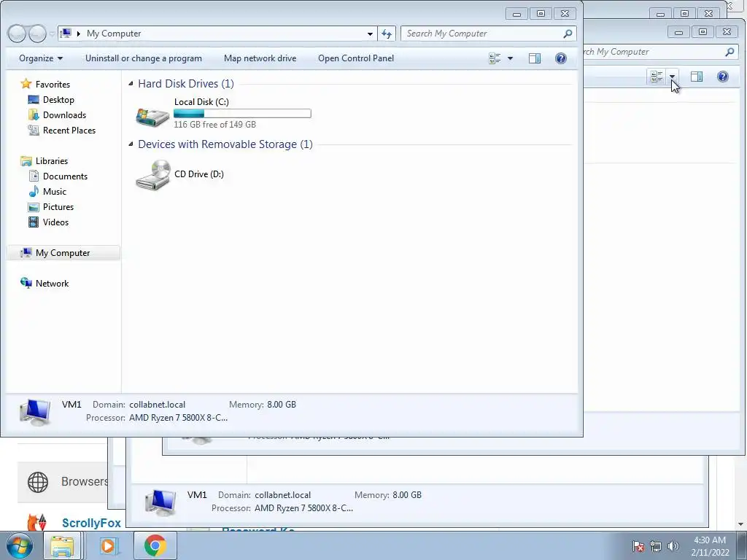Screen dimensions: 747x560
Task: Open the Videos library
Action: [55, 222]
